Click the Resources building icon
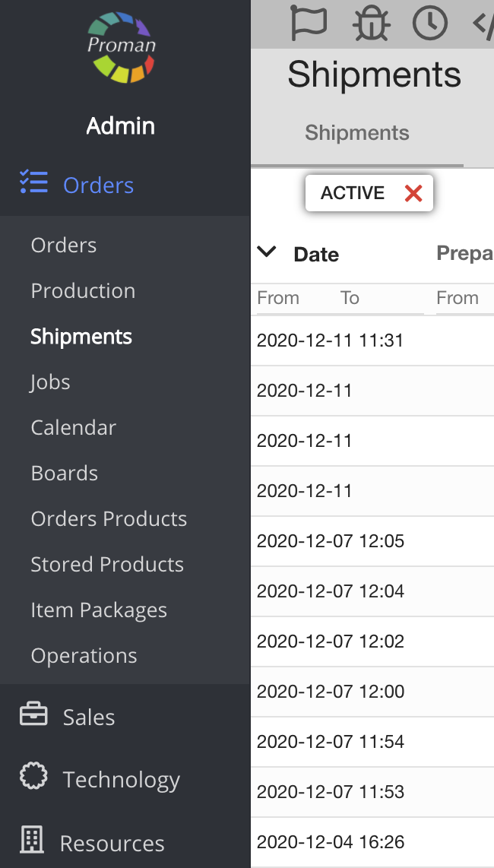The height and width of the screenshot is (868, 494). pyautogui.click(x=32, y=841)
